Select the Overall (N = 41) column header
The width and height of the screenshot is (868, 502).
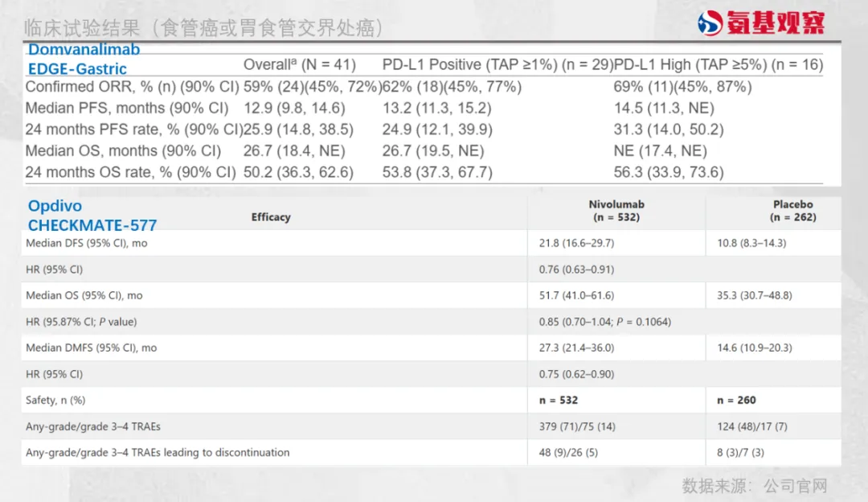click(x=299, y=64)
